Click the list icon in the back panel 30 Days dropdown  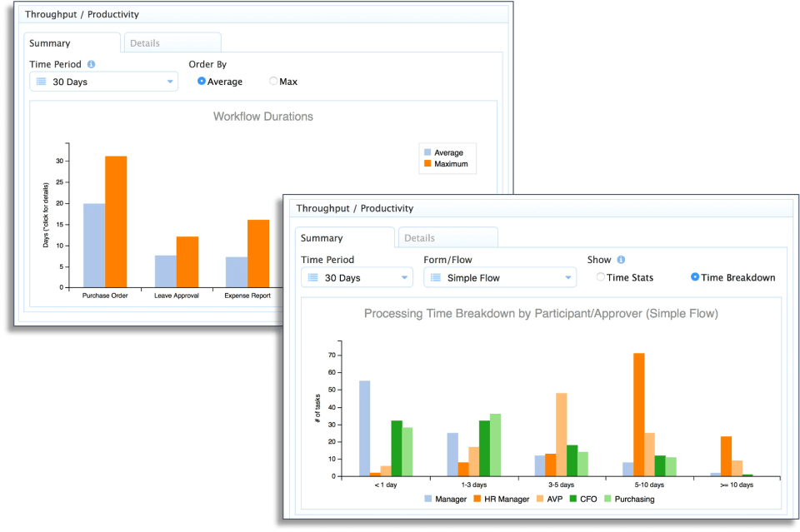pyautogui.click(x=42, y=82)
